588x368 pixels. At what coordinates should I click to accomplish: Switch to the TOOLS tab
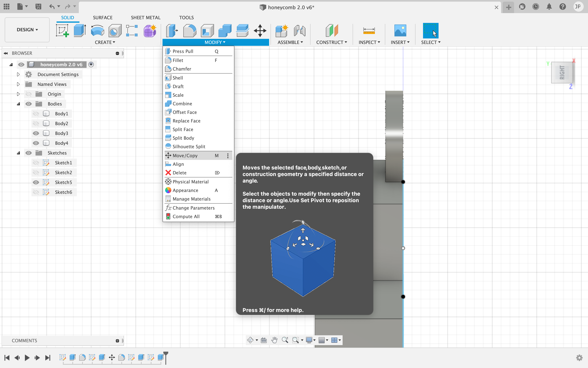(x=186, y=18)
